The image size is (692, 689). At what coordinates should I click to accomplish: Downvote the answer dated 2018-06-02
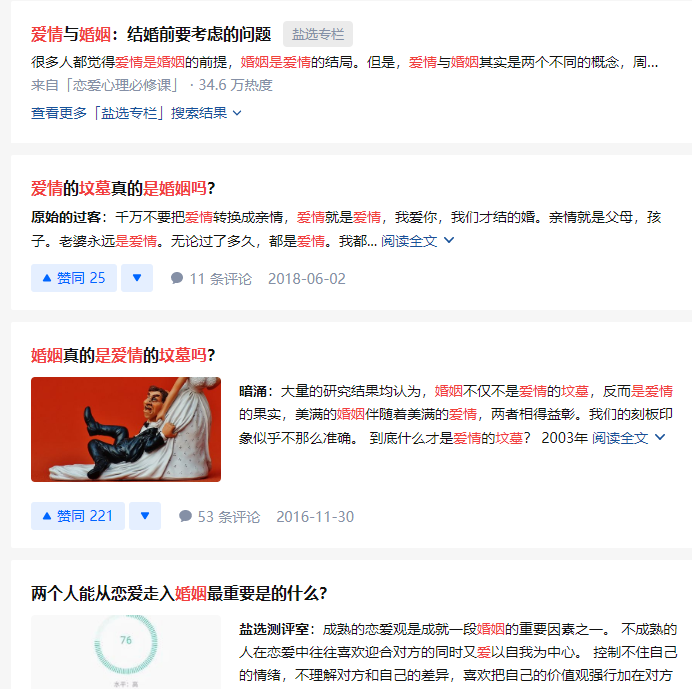(x=137, y=278)
